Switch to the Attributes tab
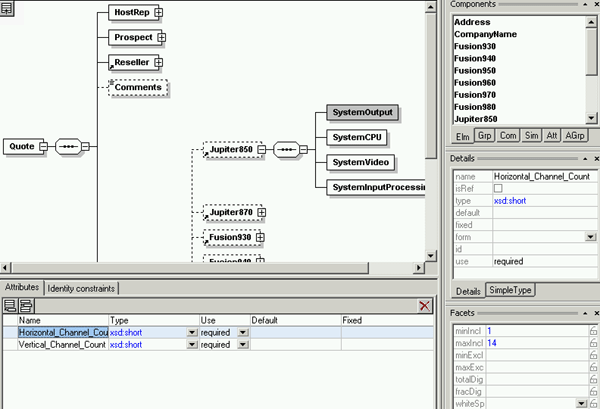Image resolution: width=600 pixels, height=409 pixels. coord(22,287)
